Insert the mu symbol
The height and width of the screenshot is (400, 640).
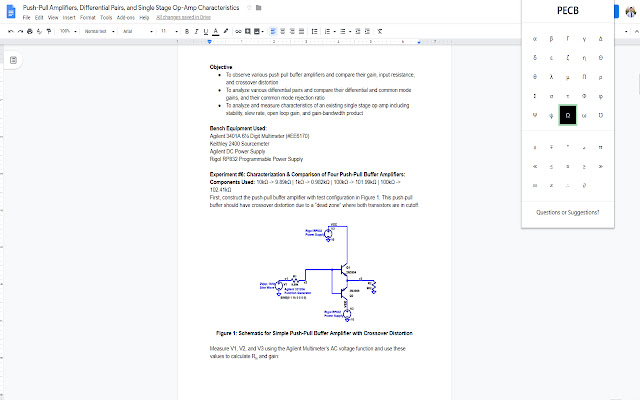click(x=568, y=77)
